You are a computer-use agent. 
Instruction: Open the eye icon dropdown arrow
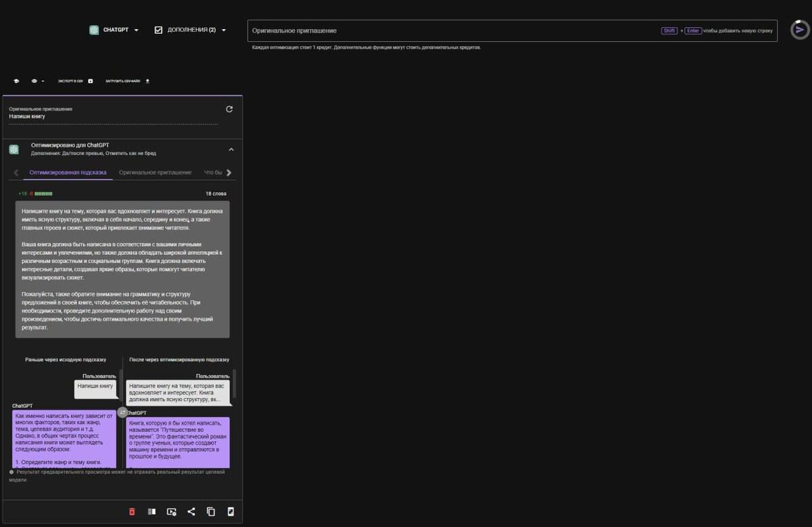pos(43,81)
